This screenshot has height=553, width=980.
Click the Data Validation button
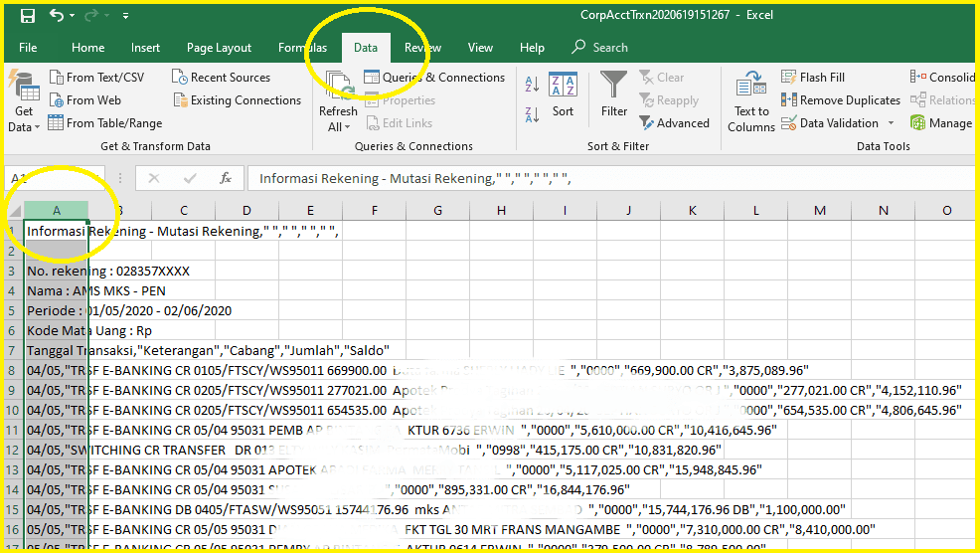pyautogui.click(x=830, y=123)
